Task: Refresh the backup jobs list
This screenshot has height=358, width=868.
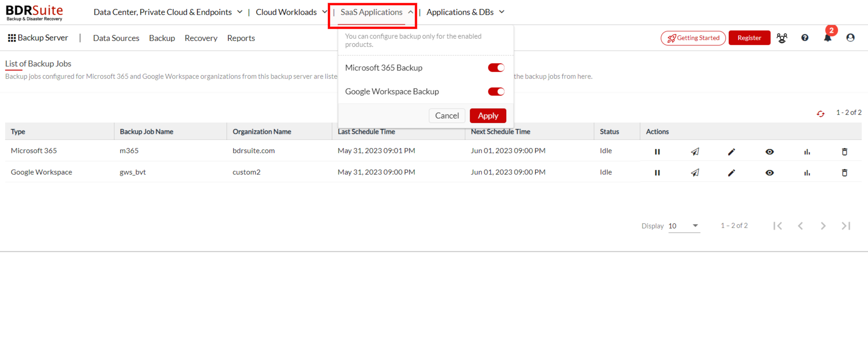Action: [x=821, y=114]
